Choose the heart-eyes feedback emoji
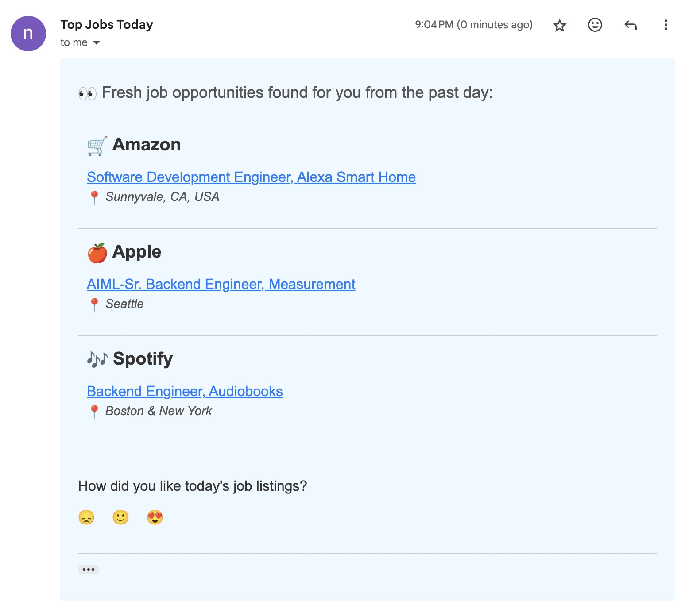 pyautogui.click(x=155, y=517)
